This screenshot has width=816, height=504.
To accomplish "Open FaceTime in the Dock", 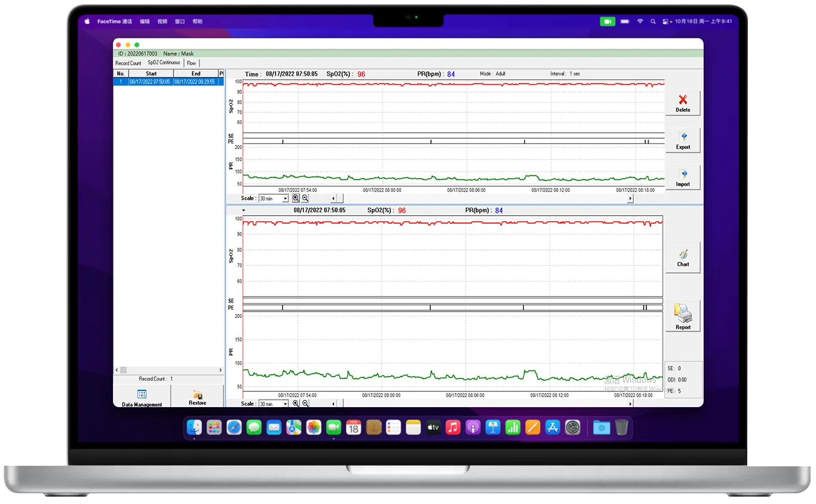I will click(x=334, y=427).
